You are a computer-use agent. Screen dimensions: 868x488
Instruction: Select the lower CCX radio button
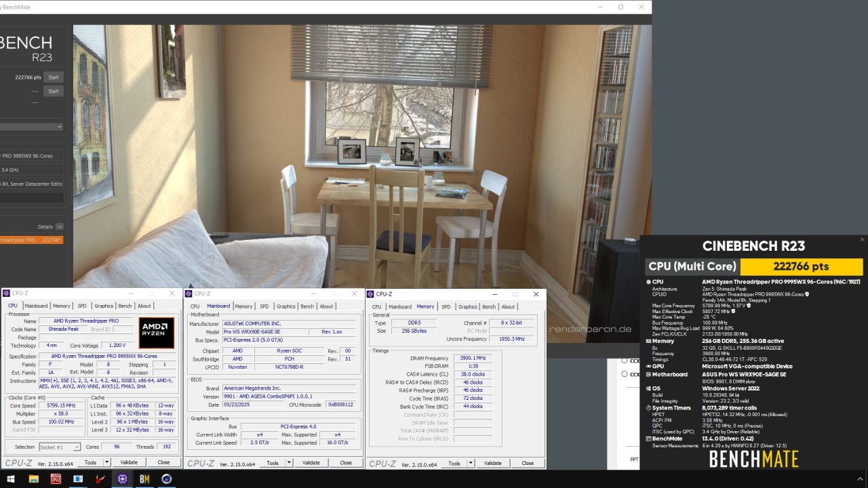click(x=624, y=373)
